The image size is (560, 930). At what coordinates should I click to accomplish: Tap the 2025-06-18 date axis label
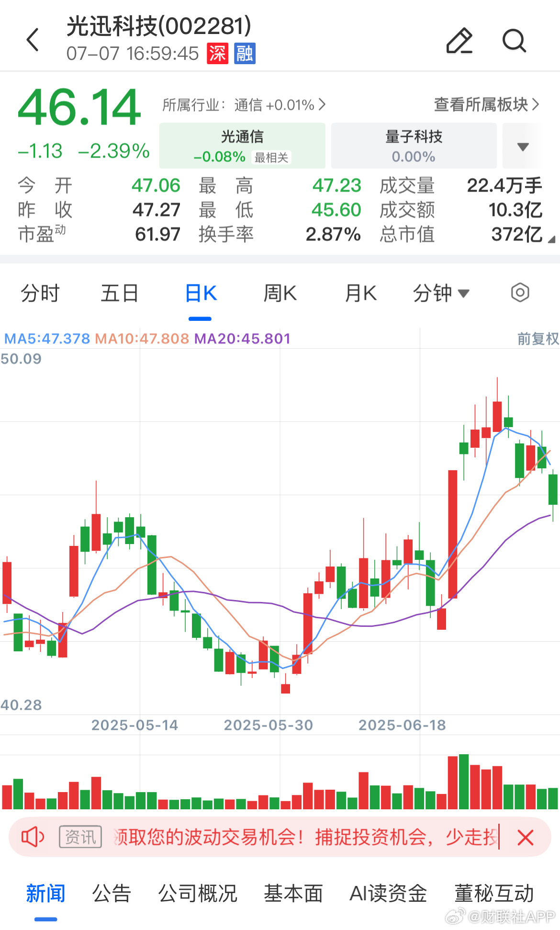coord(402,725)
